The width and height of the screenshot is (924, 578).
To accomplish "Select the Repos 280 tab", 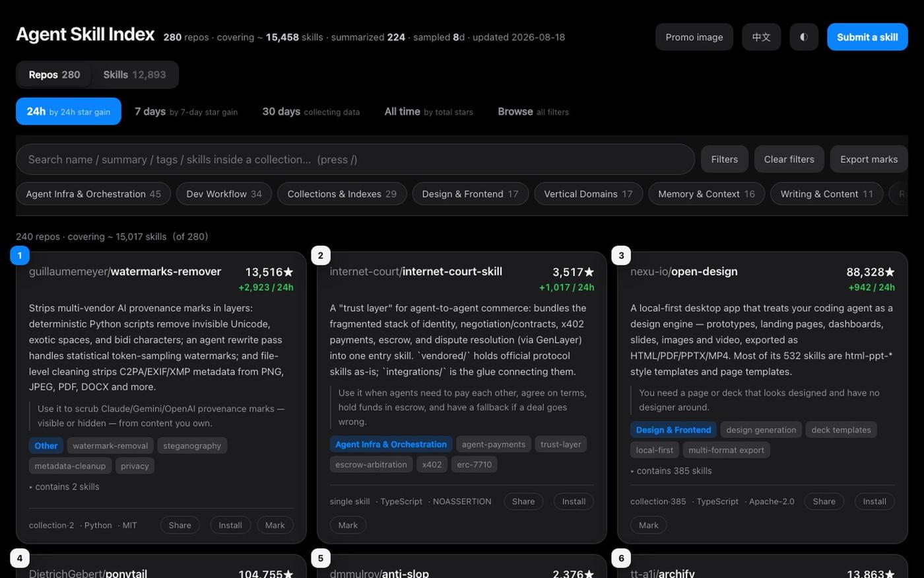I will (54, 75).
